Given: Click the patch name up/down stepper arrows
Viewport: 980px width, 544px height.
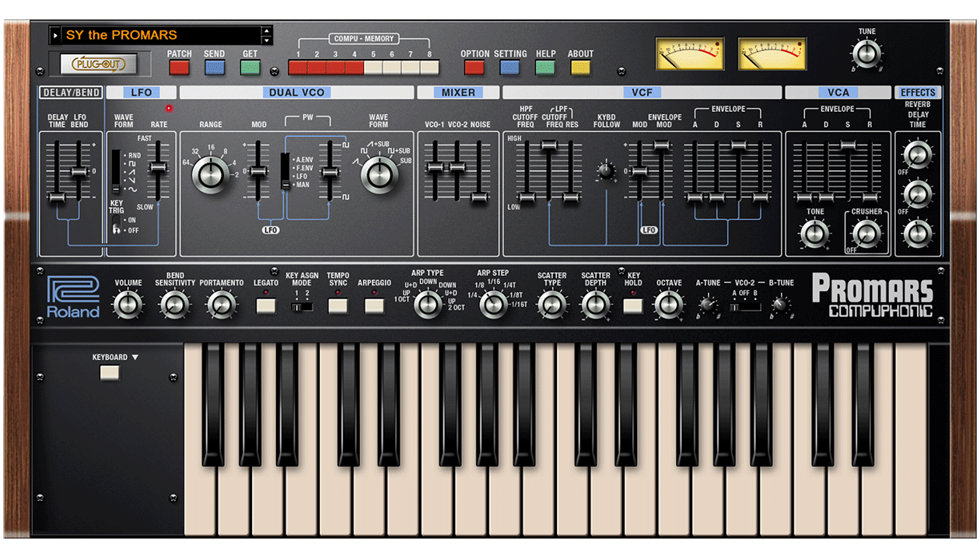Looking at the screenshot, I should click(267, 35).
